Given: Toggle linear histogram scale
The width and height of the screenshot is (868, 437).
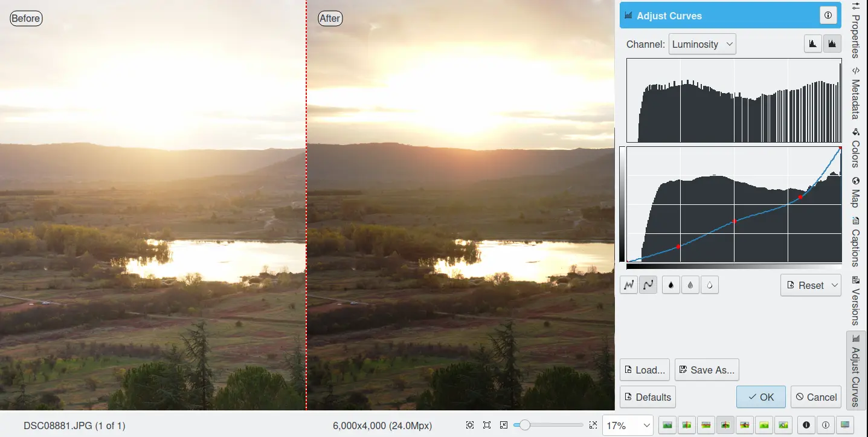Looking at the screenshot, I should pos(812,44).
